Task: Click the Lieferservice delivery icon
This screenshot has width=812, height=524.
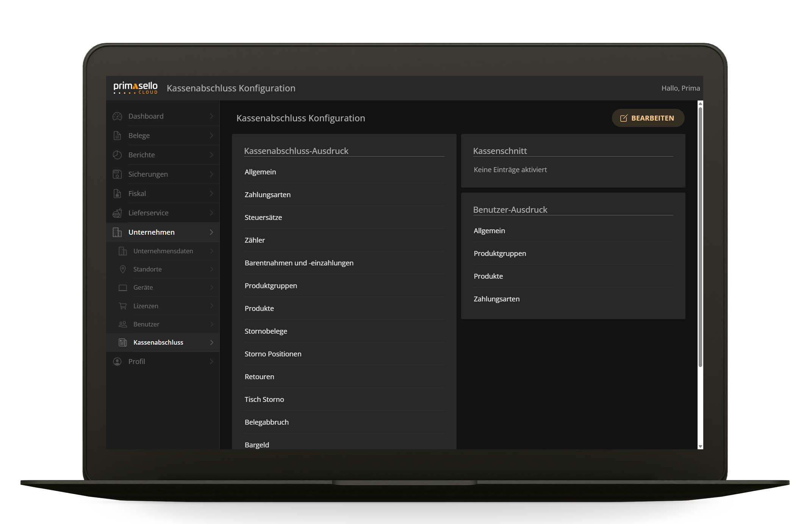Action: (117, 213)
